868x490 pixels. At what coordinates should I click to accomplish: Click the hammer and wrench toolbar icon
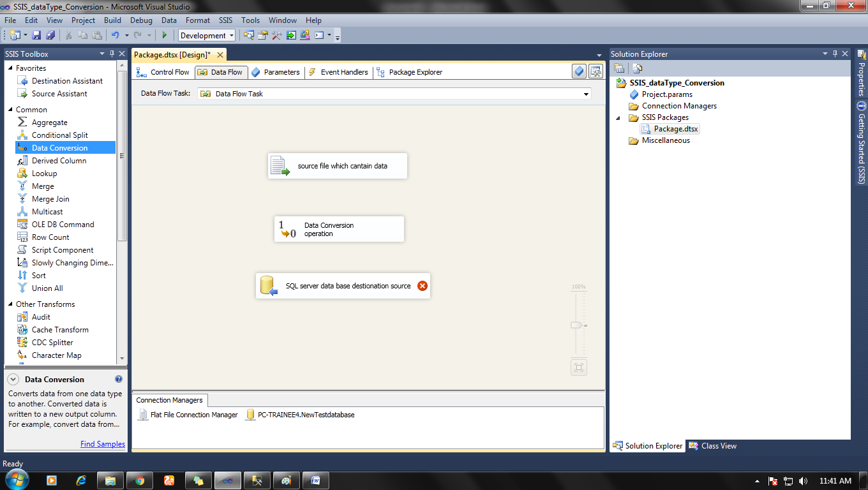point(277,35)
